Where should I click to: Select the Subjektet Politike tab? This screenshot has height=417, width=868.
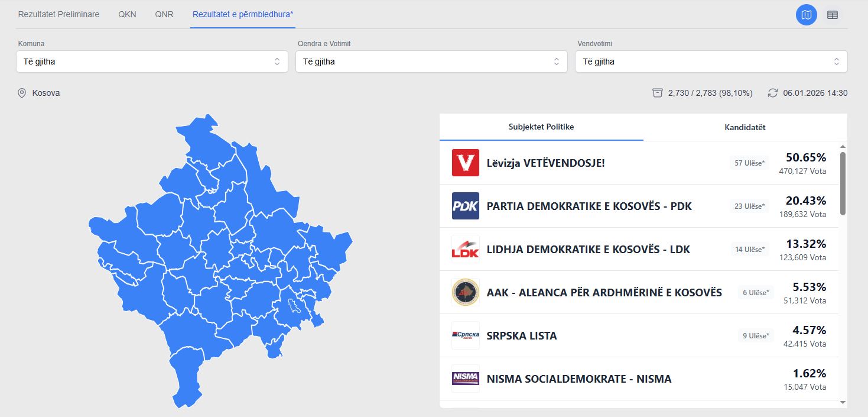pos(541,127)
